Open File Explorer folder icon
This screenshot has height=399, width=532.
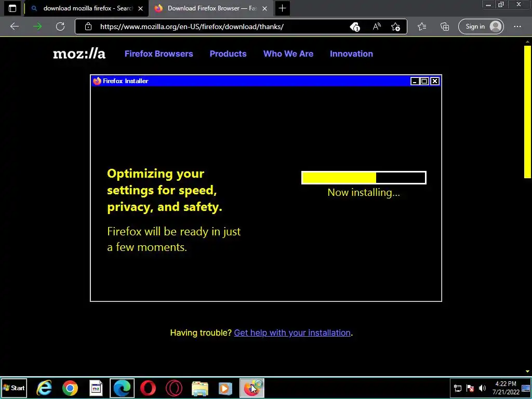tap(200, 388)
